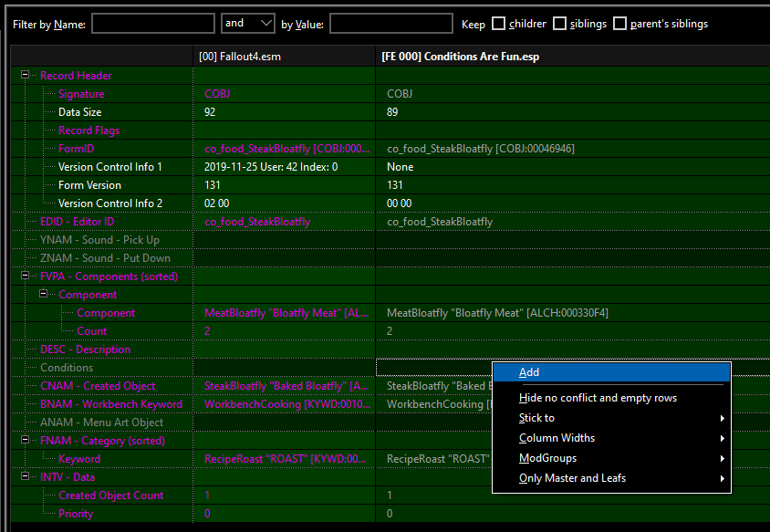Collapse the Record Header tree node
This screenshot has height=532, width=770.
(x=25, y=75)
